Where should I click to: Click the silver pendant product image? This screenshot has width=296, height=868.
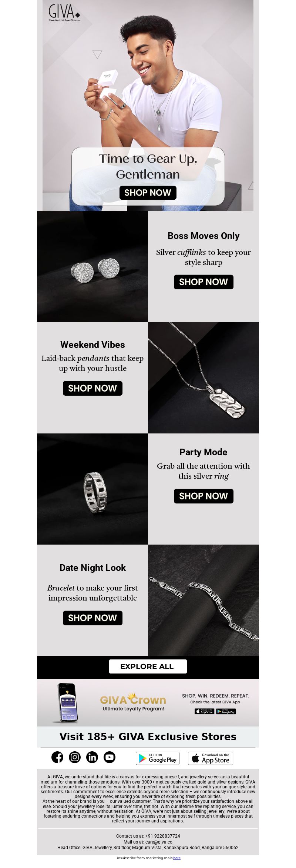coord(203,378)
